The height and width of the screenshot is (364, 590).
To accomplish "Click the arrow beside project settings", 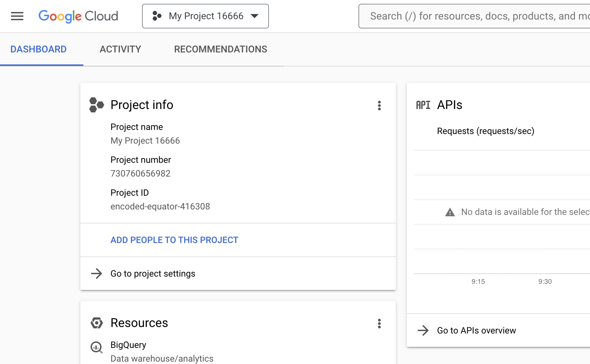I will (97, 274).
